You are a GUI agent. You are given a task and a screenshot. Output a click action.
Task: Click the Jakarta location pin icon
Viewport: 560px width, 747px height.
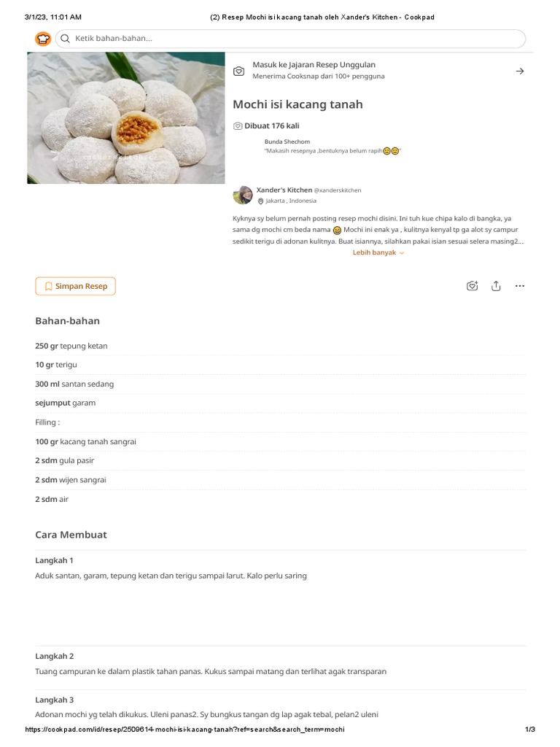260,201
